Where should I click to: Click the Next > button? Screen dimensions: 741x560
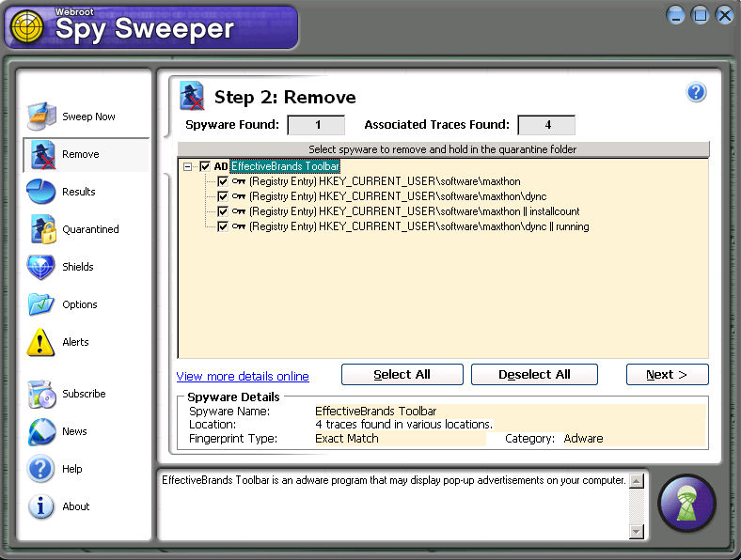click(668, 375)
